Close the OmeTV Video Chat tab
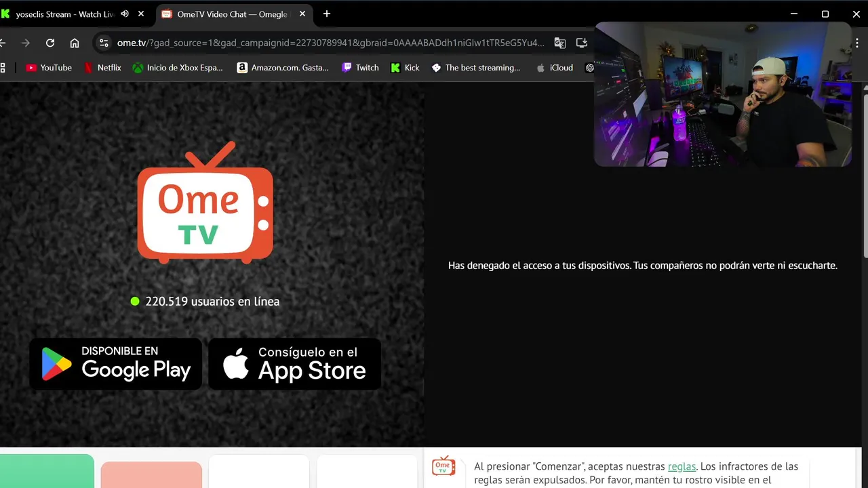This screenshot has width=868, height=488. pyautogui.click(x=302, y=14)
